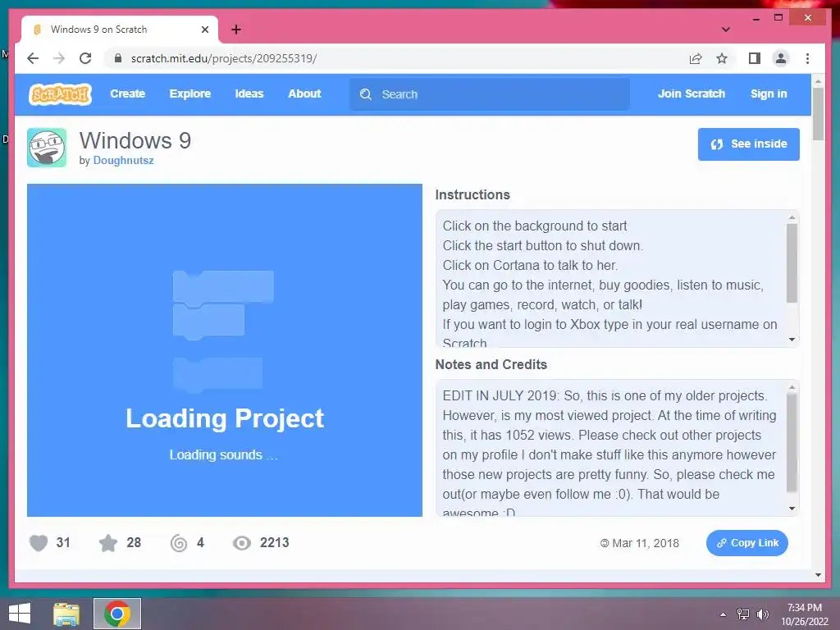This screenshot has width=840, height=630.
Task: Click the share this page icon
Action: [x=696, y=58]
